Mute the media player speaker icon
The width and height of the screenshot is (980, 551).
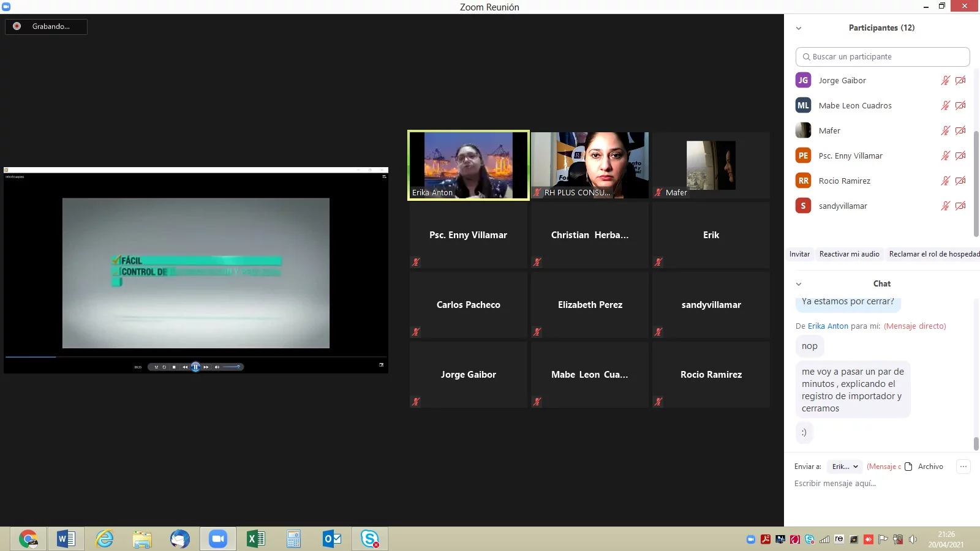pos(217,367)
